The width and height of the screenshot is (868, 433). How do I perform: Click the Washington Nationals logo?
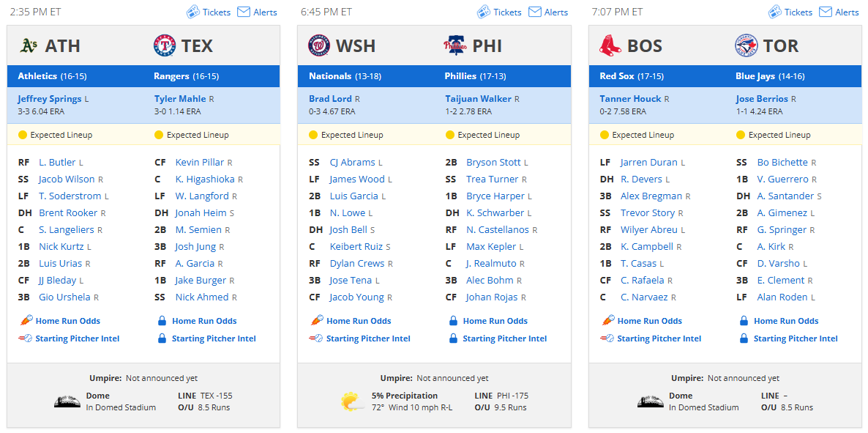[x=319, y=46]
